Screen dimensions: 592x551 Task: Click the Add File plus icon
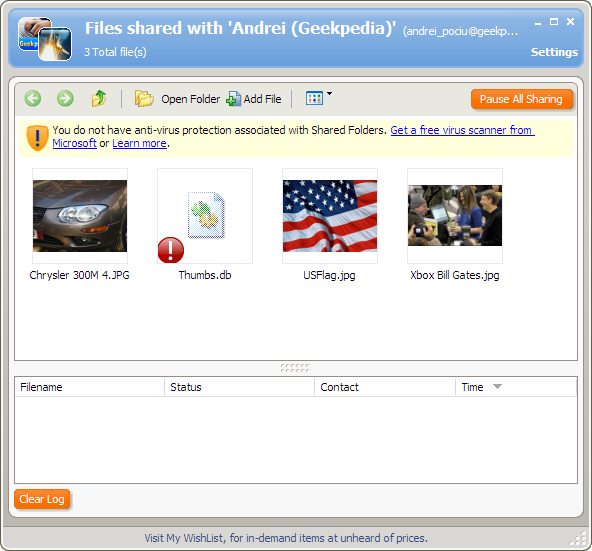[x=233, y=99]
